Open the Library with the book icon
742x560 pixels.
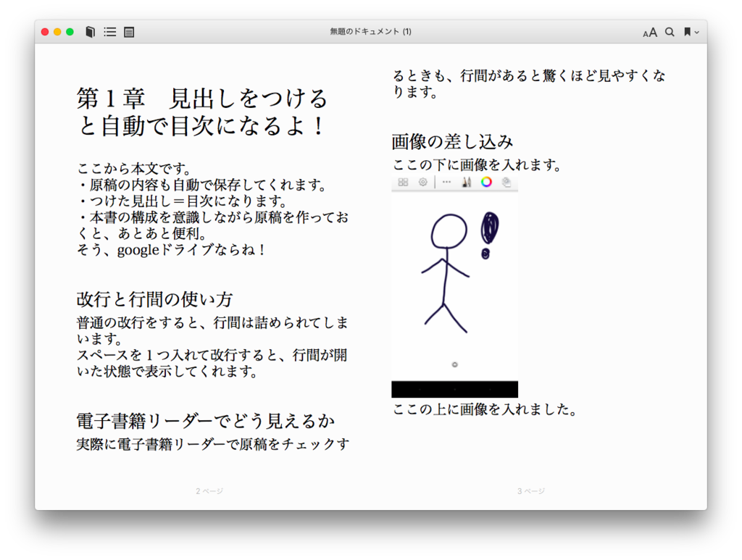coord(90,31)
